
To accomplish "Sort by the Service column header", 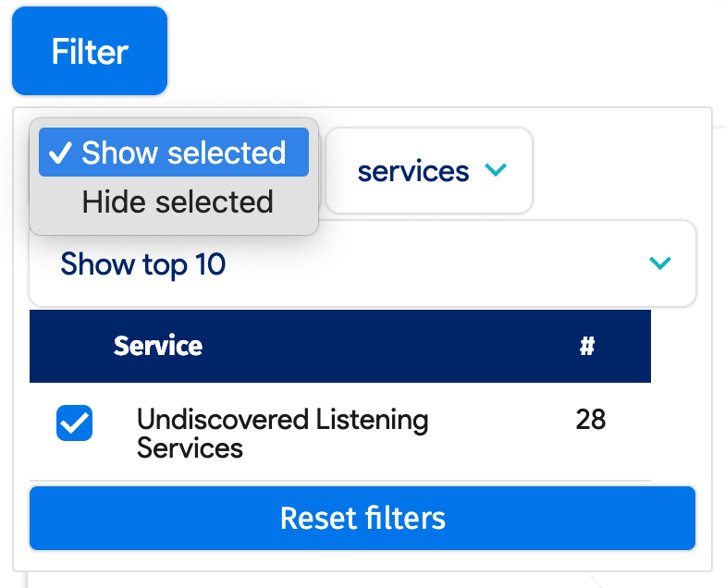I will pyautogui.click(x=158, y=347).
